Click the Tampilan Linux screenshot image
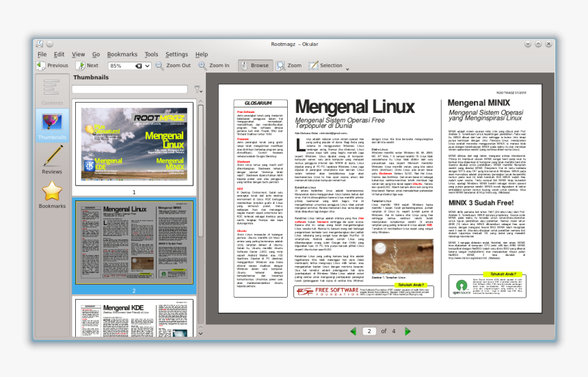This screenshot has height=377, width=588. tap(403, 256)
